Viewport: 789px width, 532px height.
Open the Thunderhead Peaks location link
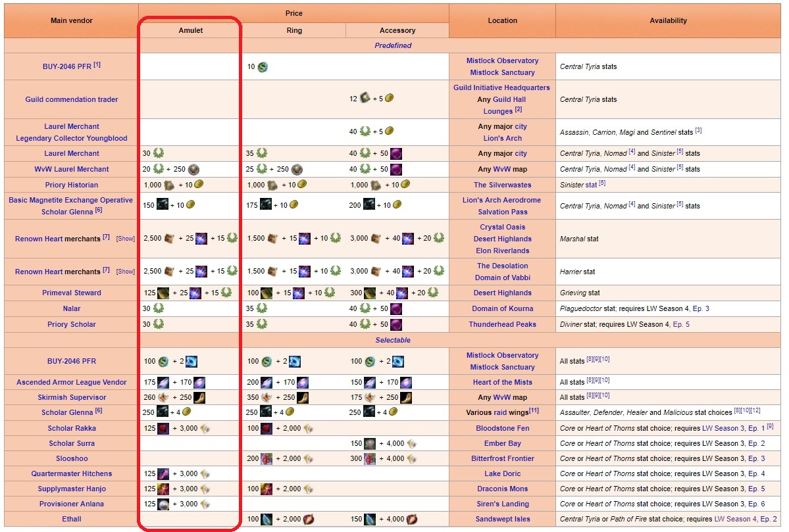click(502, 324)
